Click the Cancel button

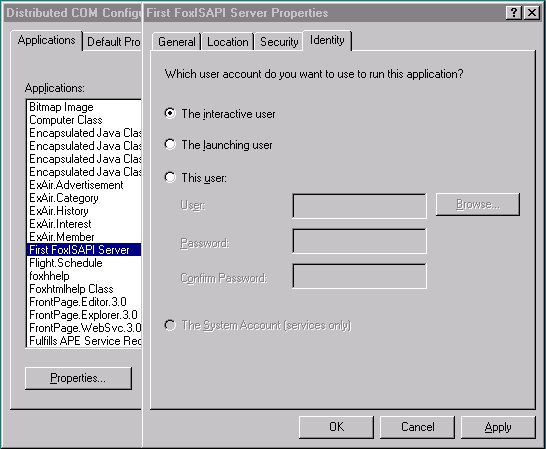pyautogui.click(x=418, y=427)
